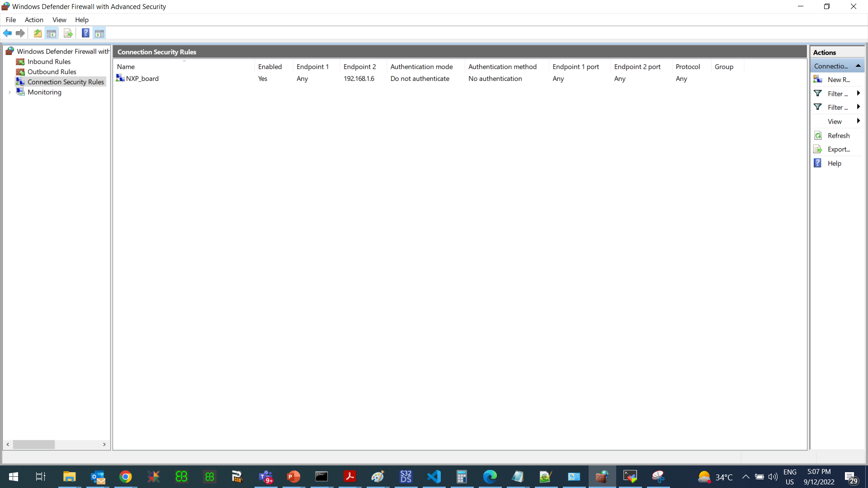
Task: Open the File menu
Action: pyautogui.click(x=11, y=19)
